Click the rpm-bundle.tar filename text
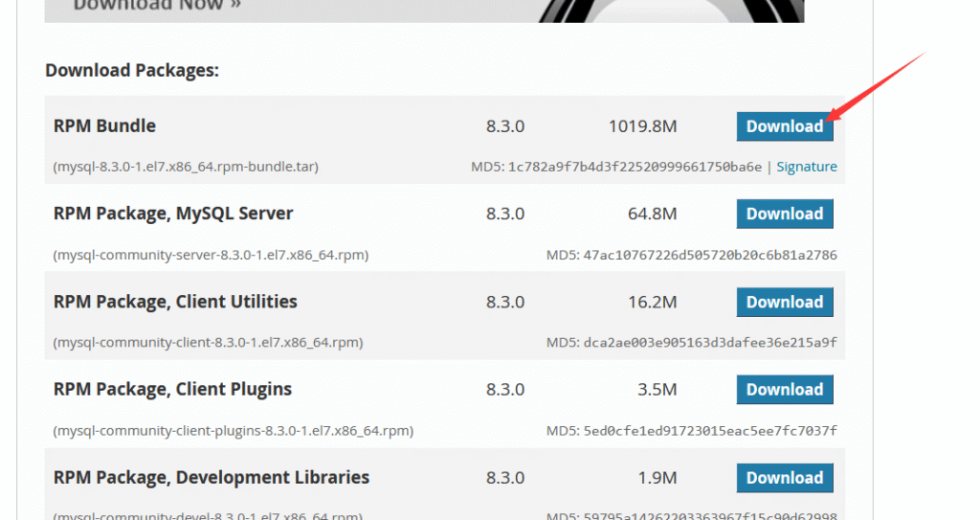This screenshot has height=520, width=980. pyautogui.click(x=186, y=167)
